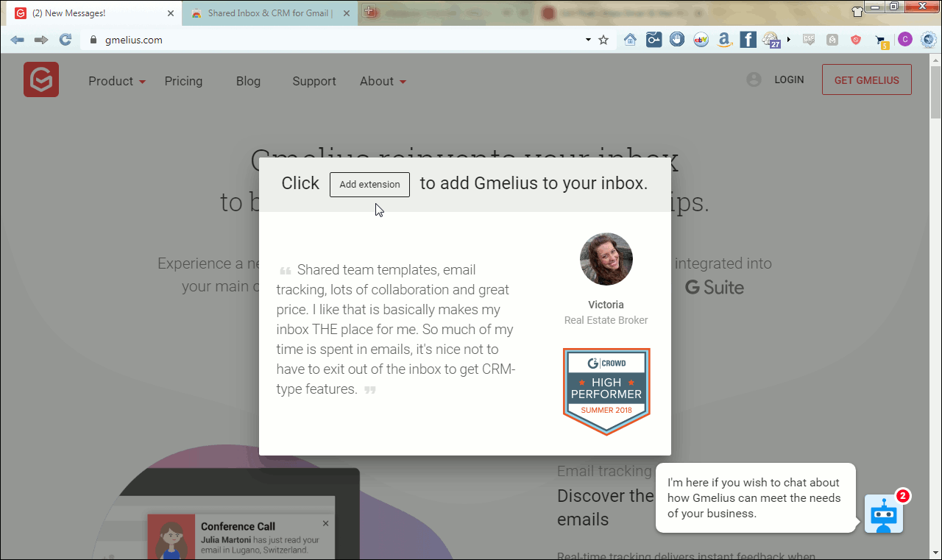Expand the About dropdown menu
This screenshot has height=560, width=942.
(x=383, y=81)
